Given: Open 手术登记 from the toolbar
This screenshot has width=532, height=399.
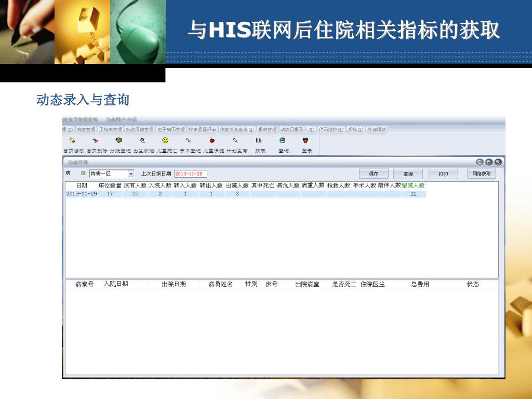Looking at the screenshot, I should pyautogui.click(x=189, y=141).
